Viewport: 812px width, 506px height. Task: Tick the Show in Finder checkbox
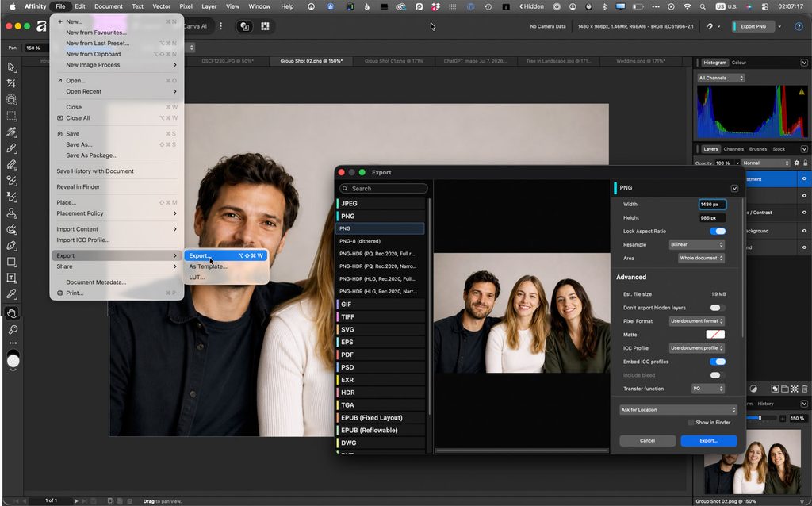(x=691, y=423)
